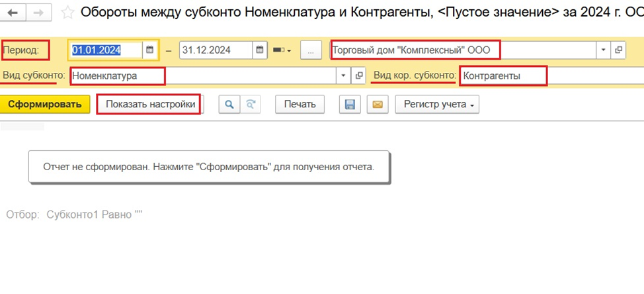The height and width of the screenshot is (294, 644).
Task: Click the Сформировать button
Action: pyautogui.click(x=45, y=104)
